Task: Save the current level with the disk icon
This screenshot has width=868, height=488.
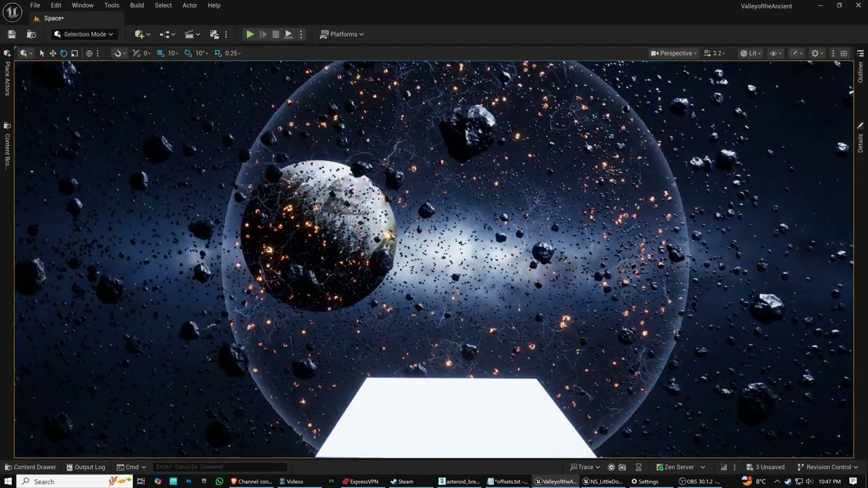Action: coord(12,34)
